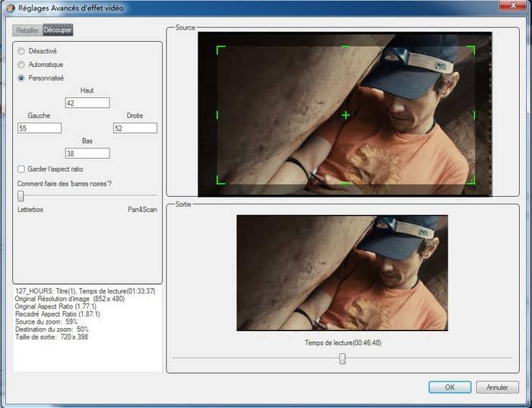532x408 pixels.
Task: Cancel with the Annuler button
Action: tap(497, 387)
